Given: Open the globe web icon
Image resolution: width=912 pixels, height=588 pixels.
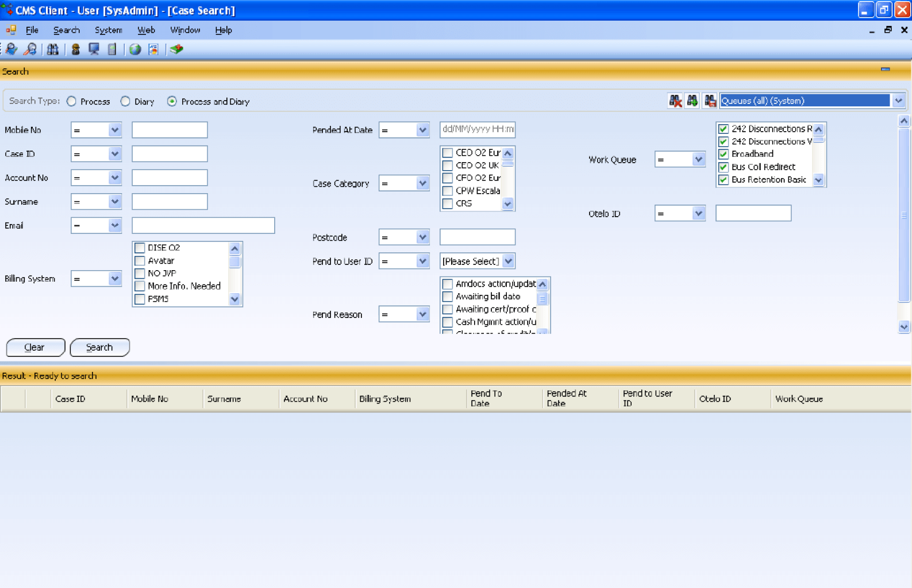Looking at the screenshot, I should coord(135,49).
